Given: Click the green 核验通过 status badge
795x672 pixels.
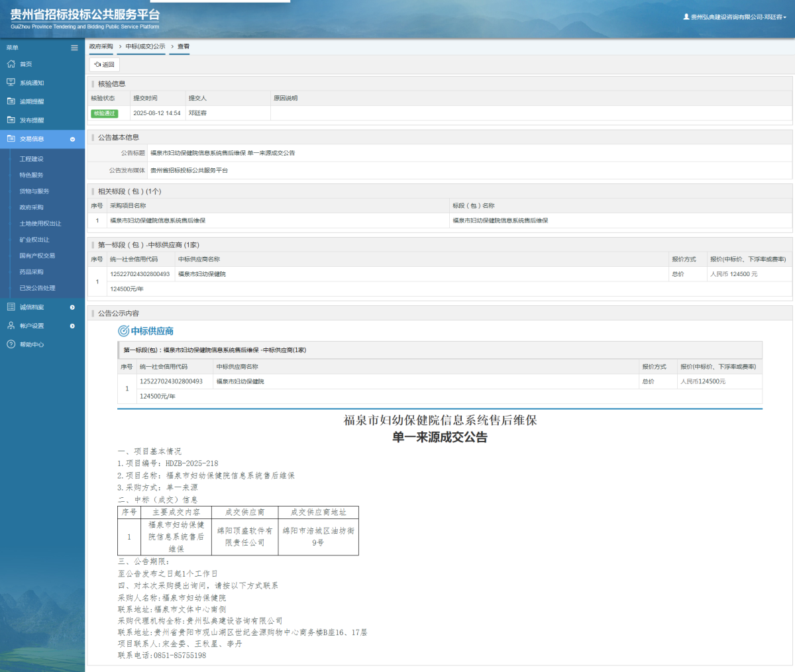Looking at the screenshot, I should click(104, 113).
